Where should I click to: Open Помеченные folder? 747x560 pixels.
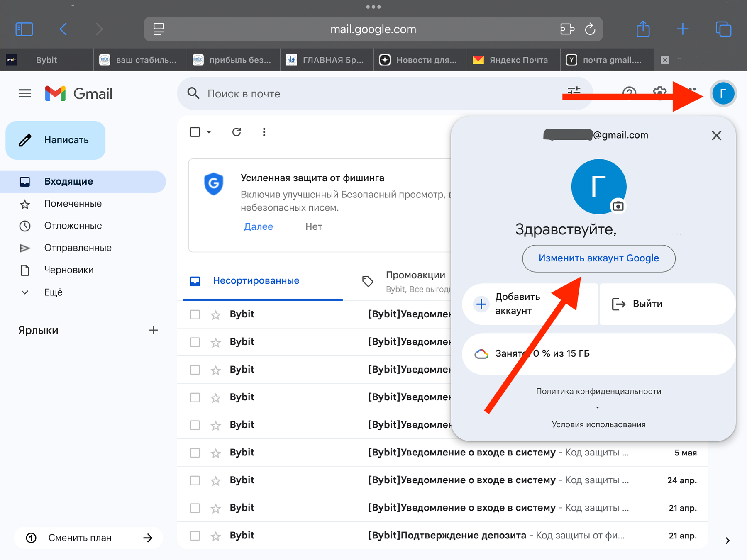(x=83, y=204)
